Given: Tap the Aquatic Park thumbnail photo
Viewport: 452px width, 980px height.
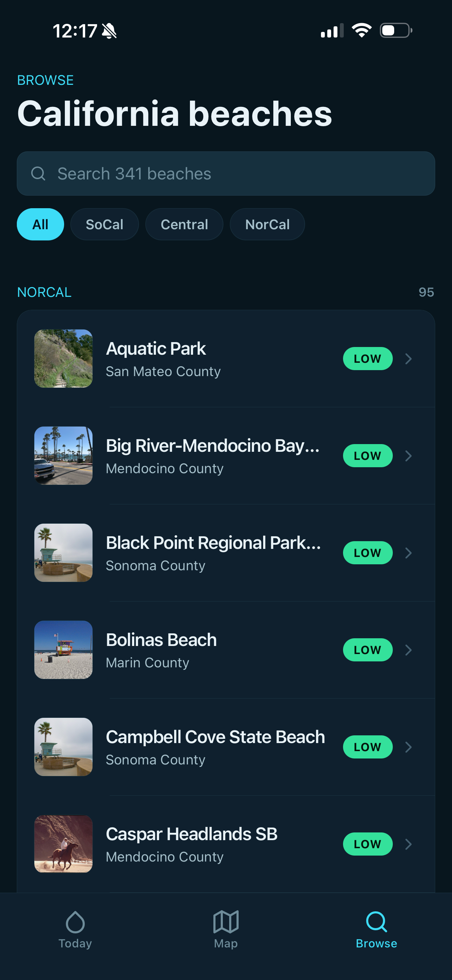Looking at the screenshot, I should tap(63, 359).
